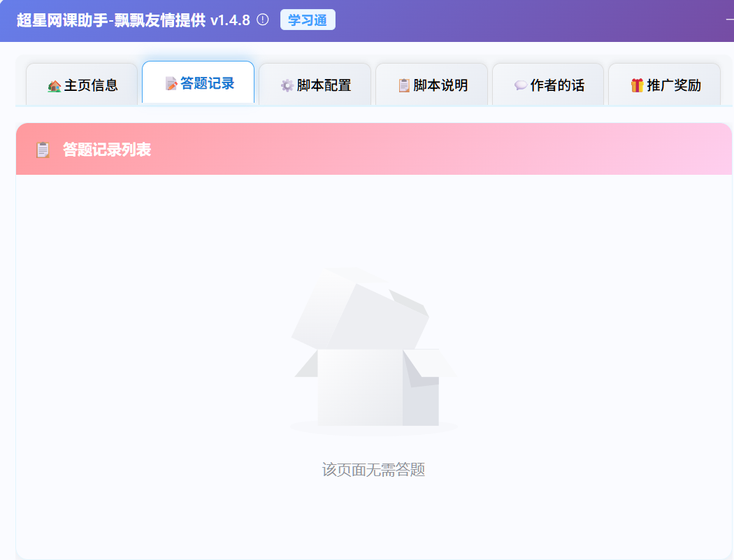Open the 脚本配置 tab
This screenshot has height=560, width=734.
[315, 84]
